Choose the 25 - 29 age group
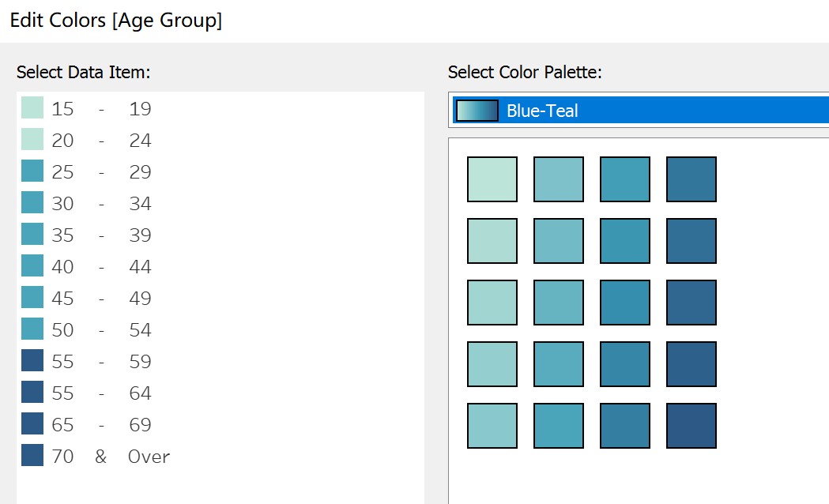829x504 pixels. 100,172
